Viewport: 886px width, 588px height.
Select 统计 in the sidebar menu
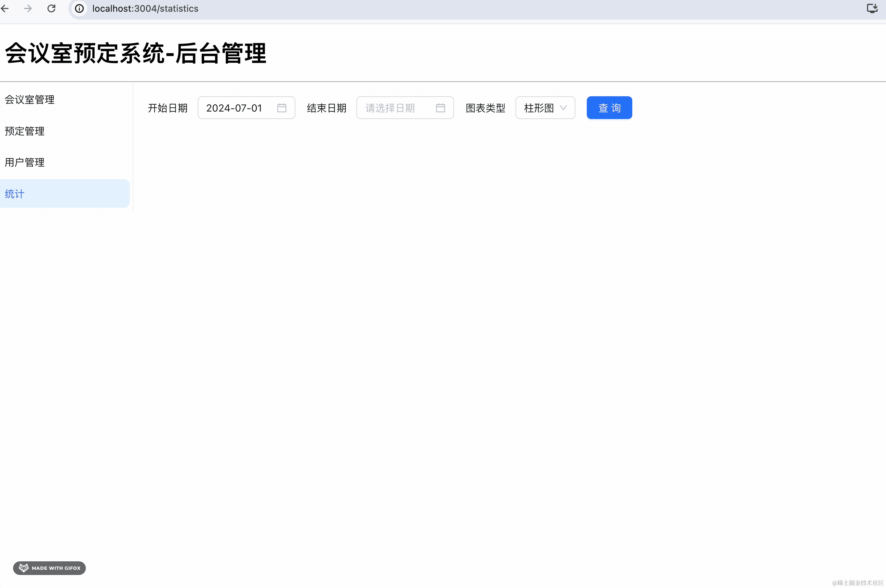15,194
